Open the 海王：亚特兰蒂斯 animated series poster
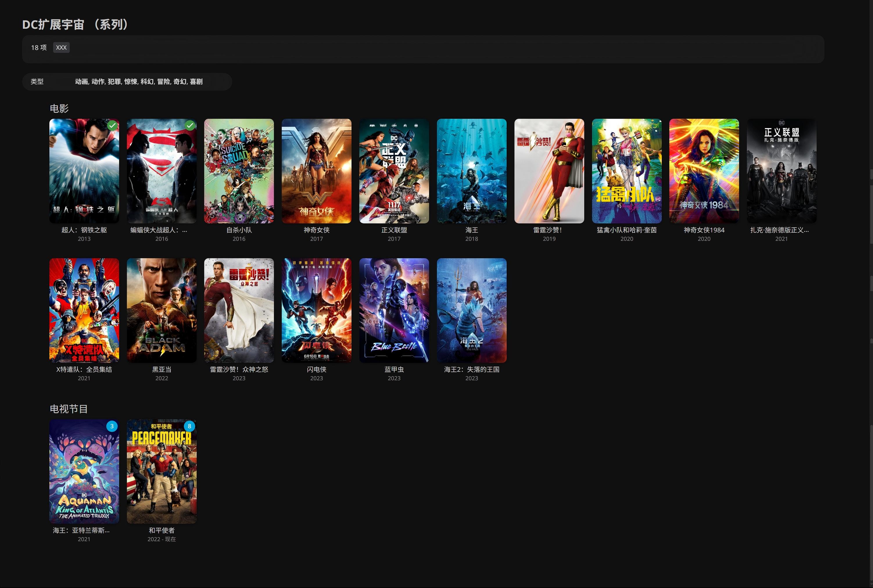873x588 pixels. pyautogui.click(x=84, y=472)
